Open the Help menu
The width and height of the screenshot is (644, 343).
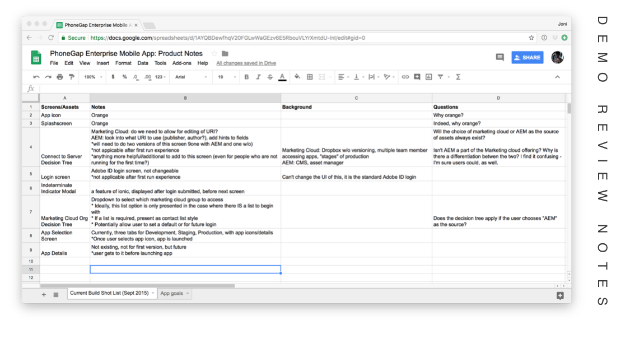point(203,63)
